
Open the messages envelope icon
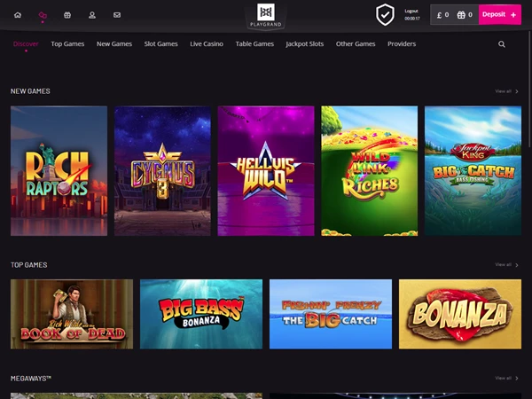pos(117,15)
